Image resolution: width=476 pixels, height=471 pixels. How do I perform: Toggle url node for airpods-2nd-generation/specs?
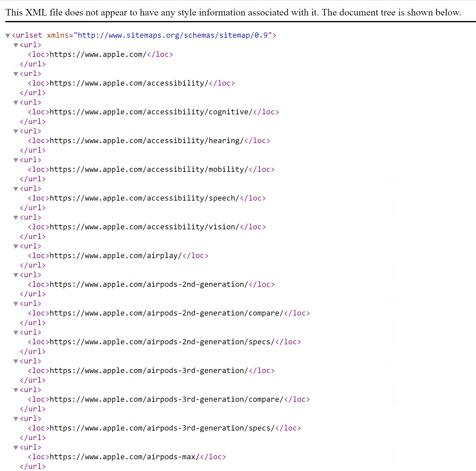click(16, 333)
